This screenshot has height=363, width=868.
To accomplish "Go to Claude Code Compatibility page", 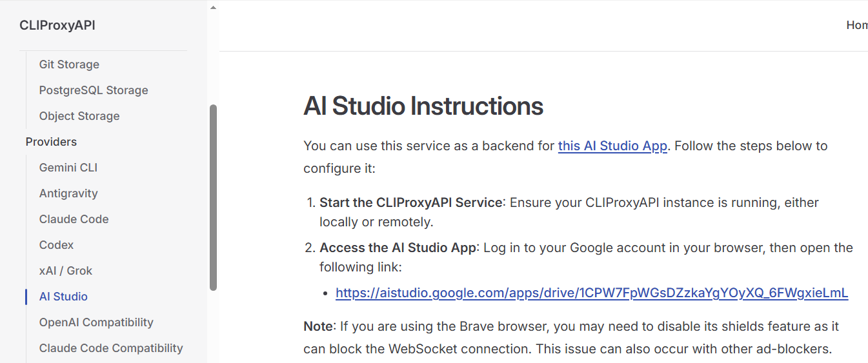I will (x=111, y=348).
